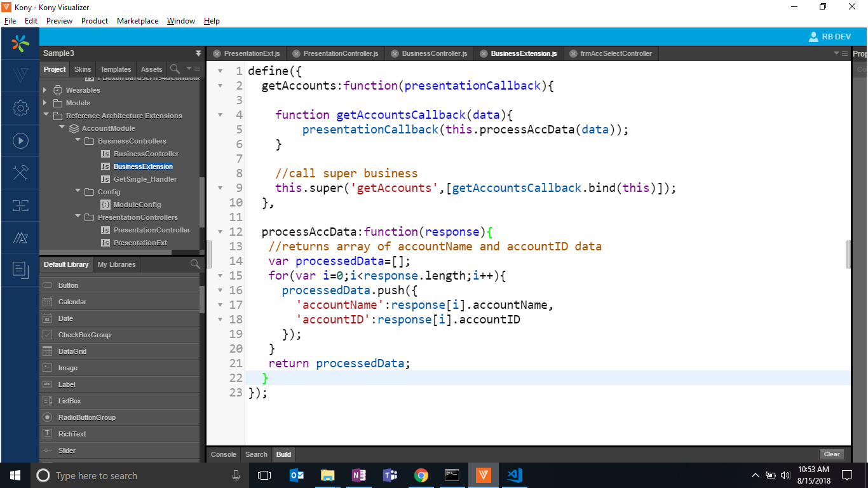Select the CheckBoxGroup widget in library
The width and height of the screenshot is (868, 488).
tap(76, 335)
